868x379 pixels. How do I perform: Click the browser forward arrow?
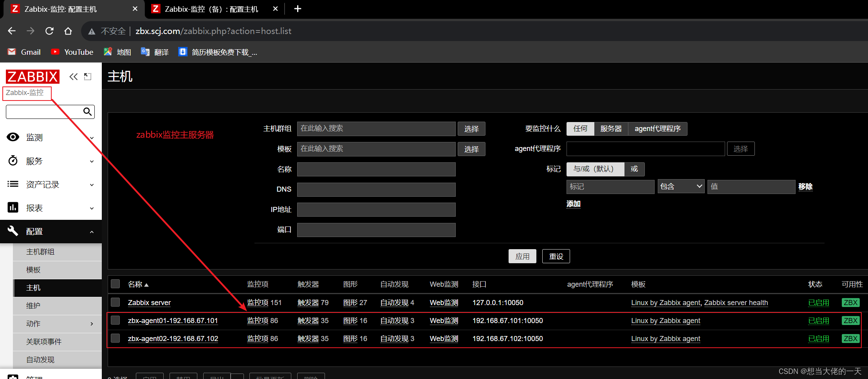pyautogui.click(x=31, y=31)
